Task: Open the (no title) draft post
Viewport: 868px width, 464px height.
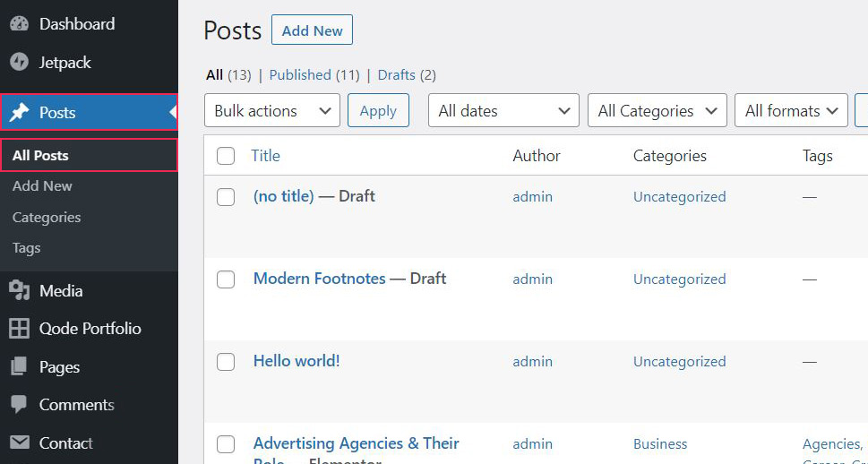Action: point(283,196)
